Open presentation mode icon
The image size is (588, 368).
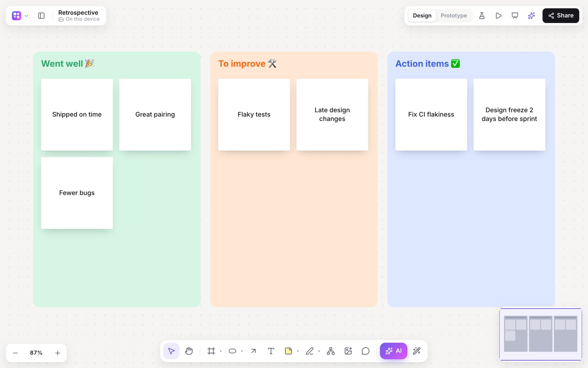click(515, 16)
